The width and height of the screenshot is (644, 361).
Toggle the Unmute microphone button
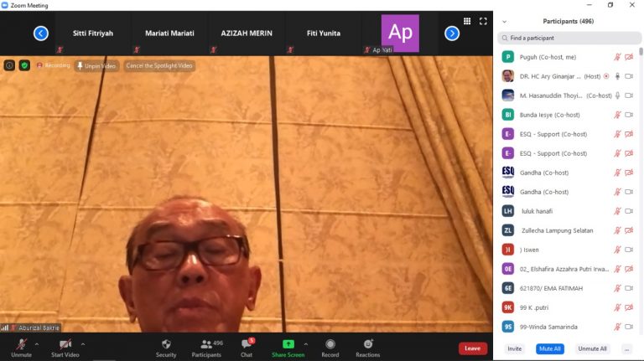tap(21, 344)
